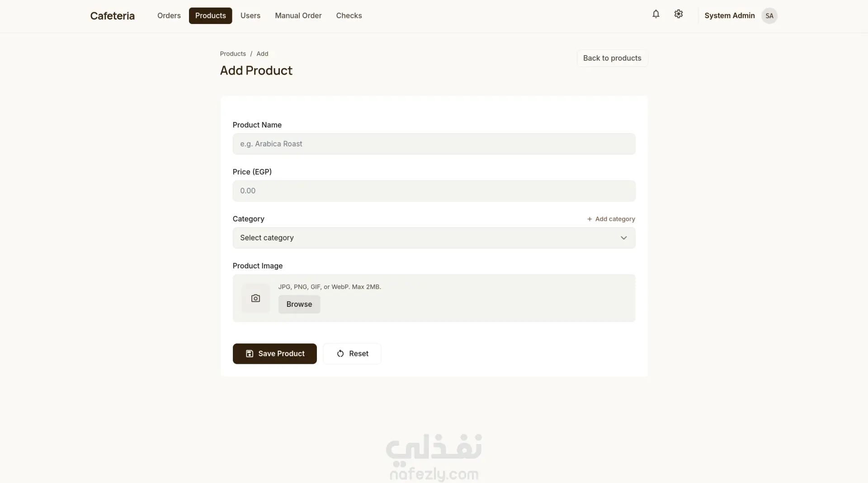Switch to the Users tab

coord(250,16)
